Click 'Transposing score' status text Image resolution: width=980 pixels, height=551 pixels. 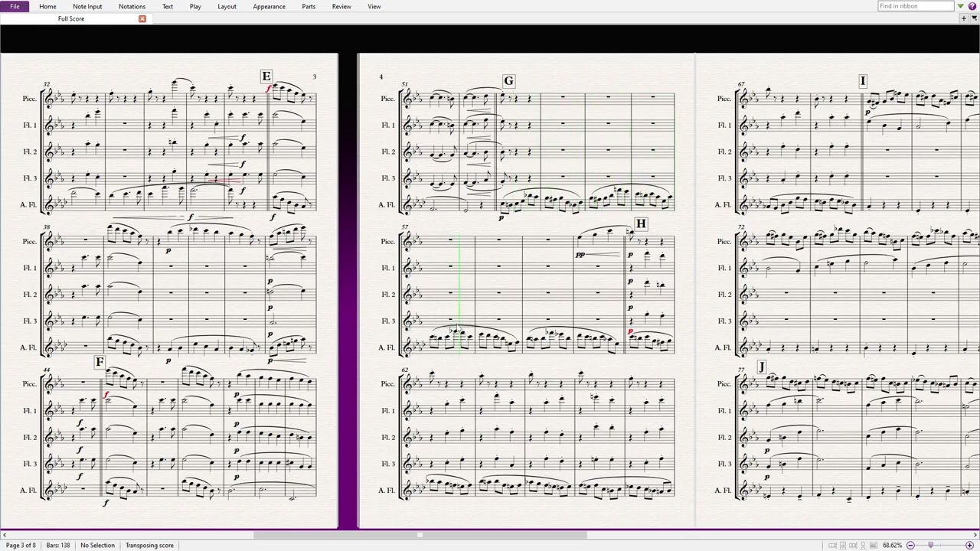pyautogui.click(x=149, y=545)
